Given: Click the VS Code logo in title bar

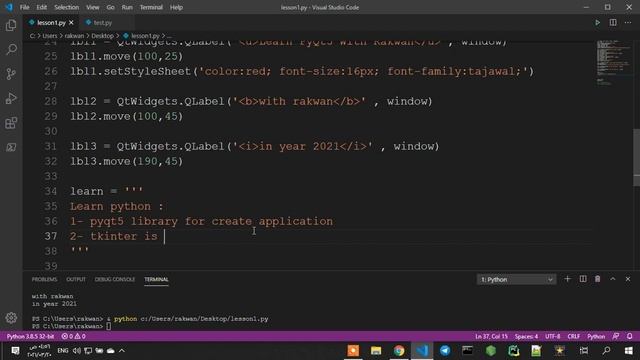Looking at the screenshot, I should pyautogui.click(x=9, y=7).
